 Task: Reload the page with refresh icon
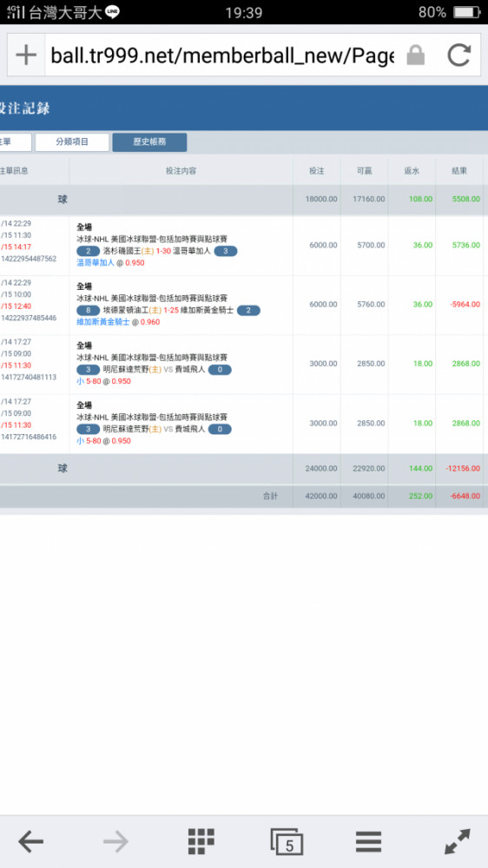point(458,55)
